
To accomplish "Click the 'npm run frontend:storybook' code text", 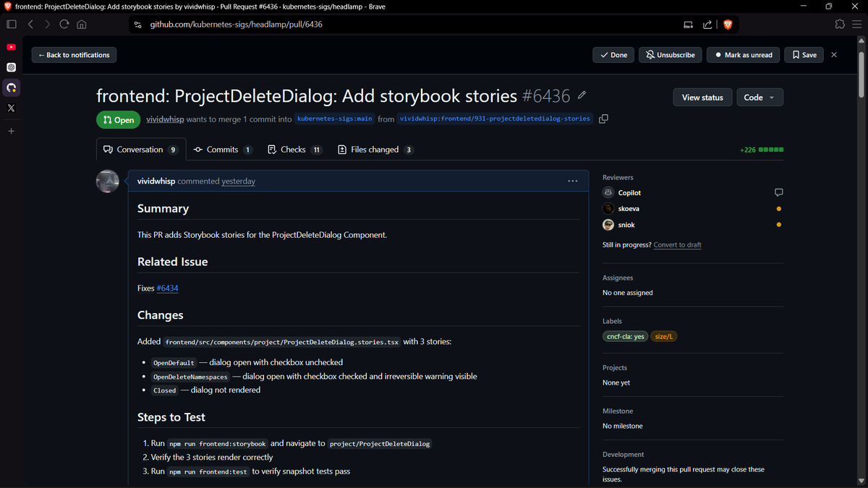I will pos(218,444).
